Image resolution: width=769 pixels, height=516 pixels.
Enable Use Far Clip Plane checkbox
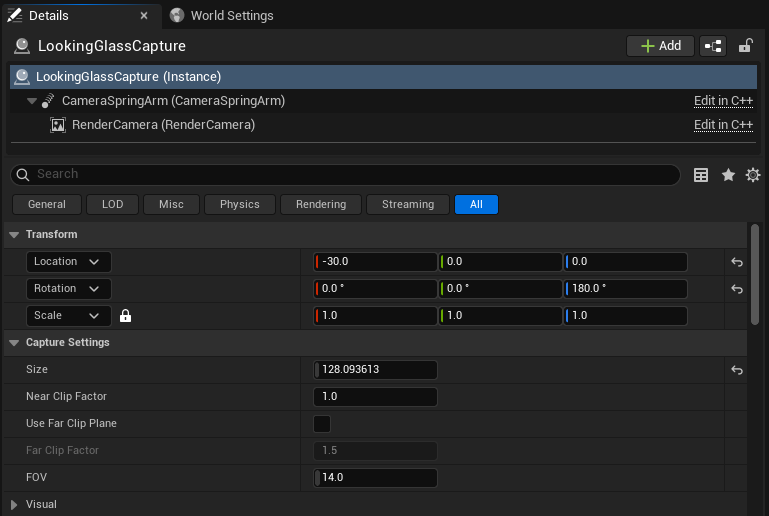click(x=322, y=424)
